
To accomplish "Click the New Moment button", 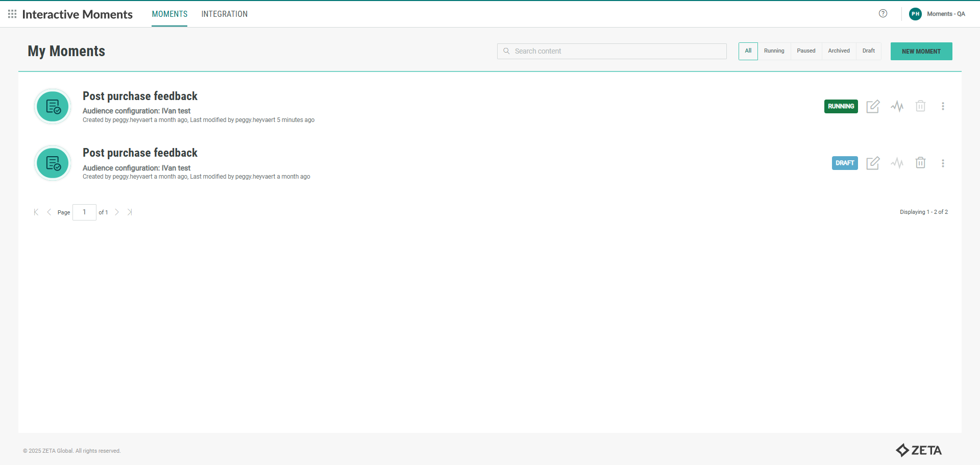I will pos(921,51).
